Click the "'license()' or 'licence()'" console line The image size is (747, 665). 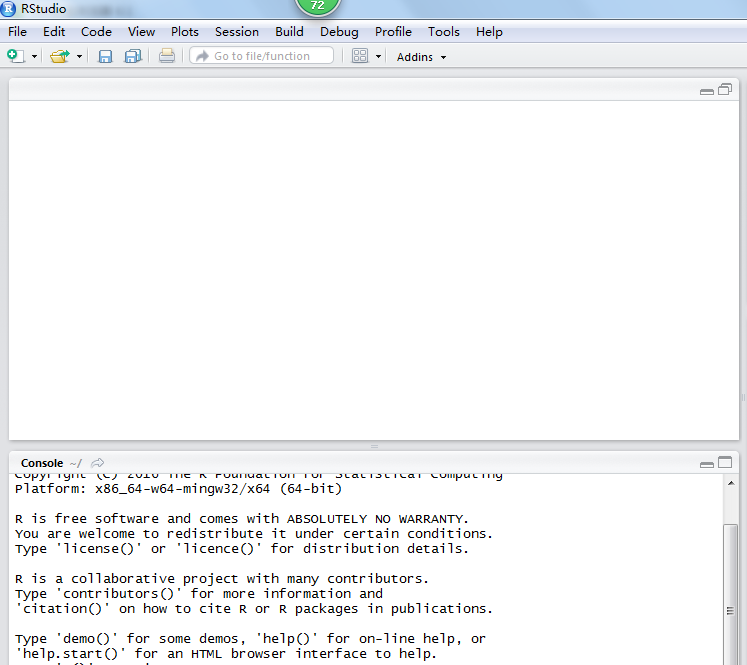coord(242,549)
